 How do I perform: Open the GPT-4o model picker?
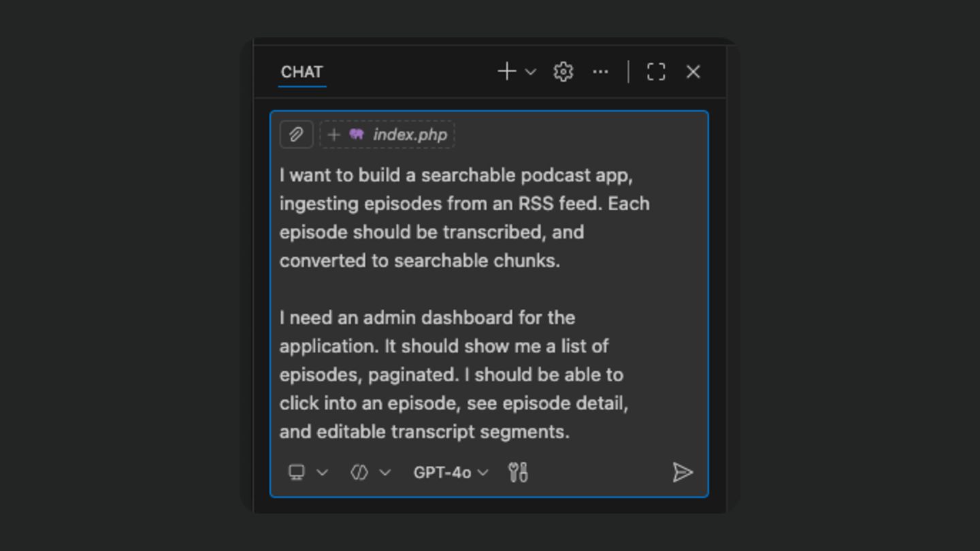(451, 472)
